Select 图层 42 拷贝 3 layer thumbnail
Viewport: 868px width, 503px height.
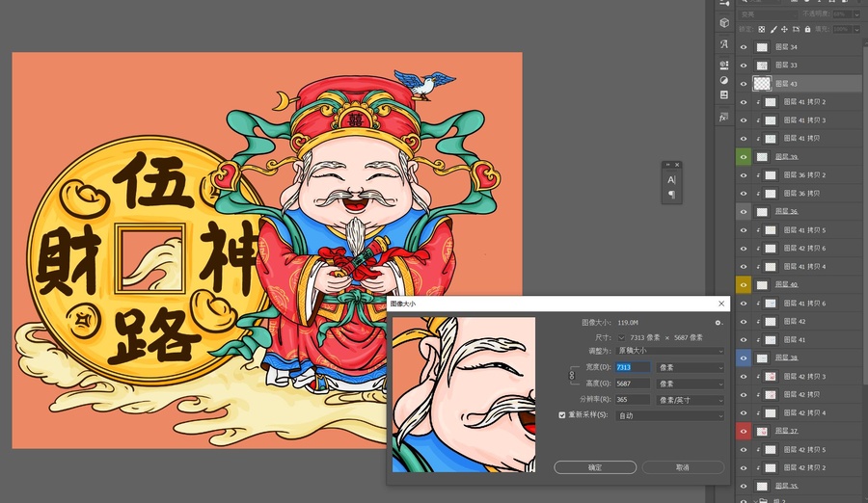click(770, 376)
